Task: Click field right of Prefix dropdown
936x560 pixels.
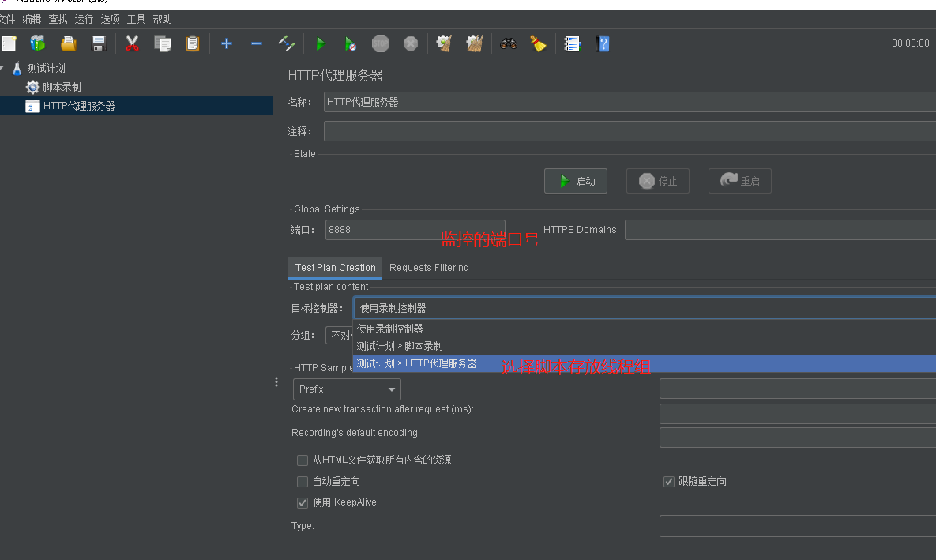Action: [798, 389]
